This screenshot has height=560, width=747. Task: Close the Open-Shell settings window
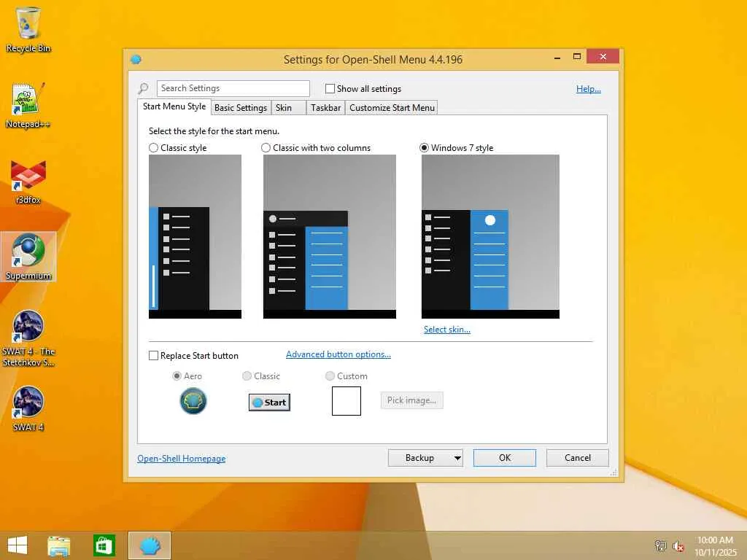[x=603, y=57]
